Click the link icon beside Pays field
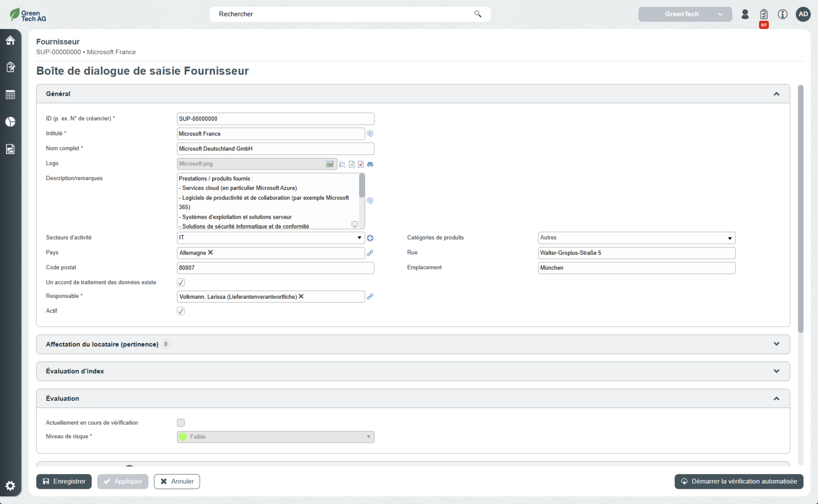The height and width of the screenshot is (504, 818). click(x=370, y=253)
